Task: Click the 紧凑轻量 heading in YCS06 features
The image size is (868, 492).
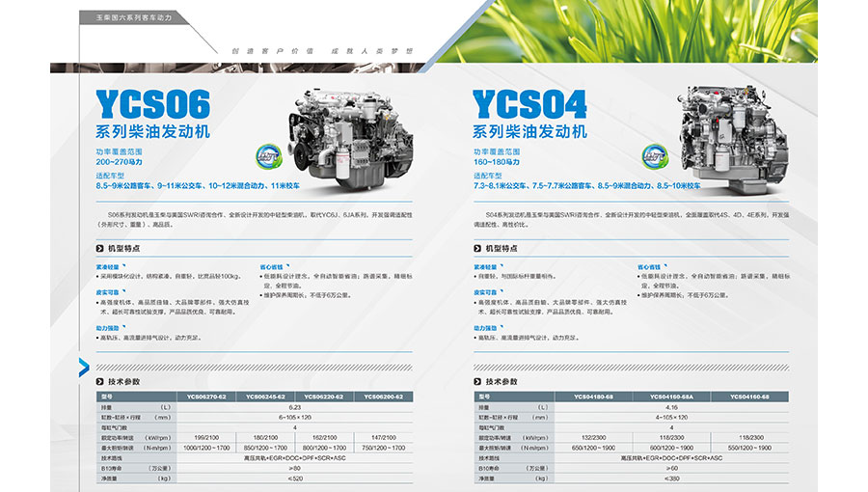Action: (x=107, y=267)
